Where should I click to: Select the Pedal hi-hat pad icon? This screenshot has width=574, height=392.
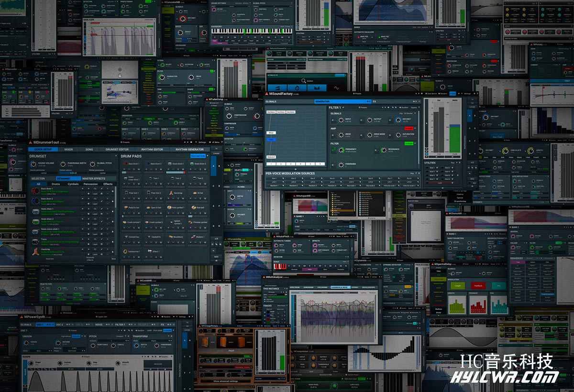[x=126, y=207]
